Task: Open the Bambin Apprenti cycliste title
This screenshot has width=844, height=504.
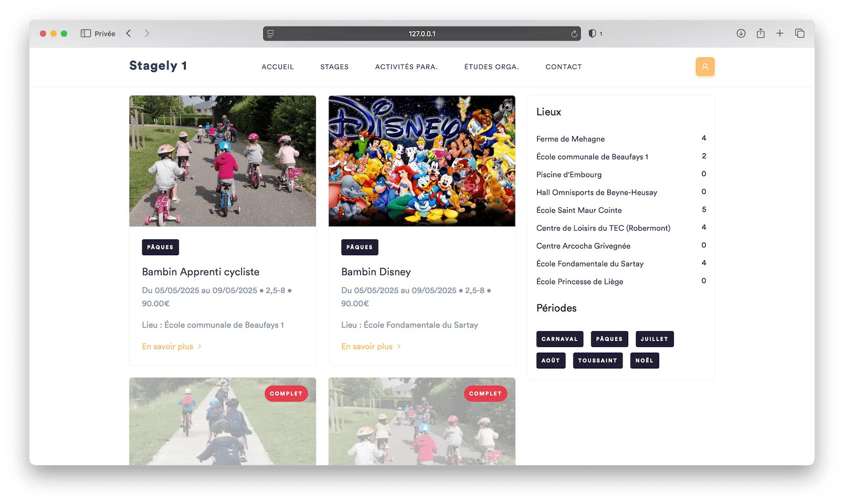Action: pyautogui.click(x=200, y=272)
